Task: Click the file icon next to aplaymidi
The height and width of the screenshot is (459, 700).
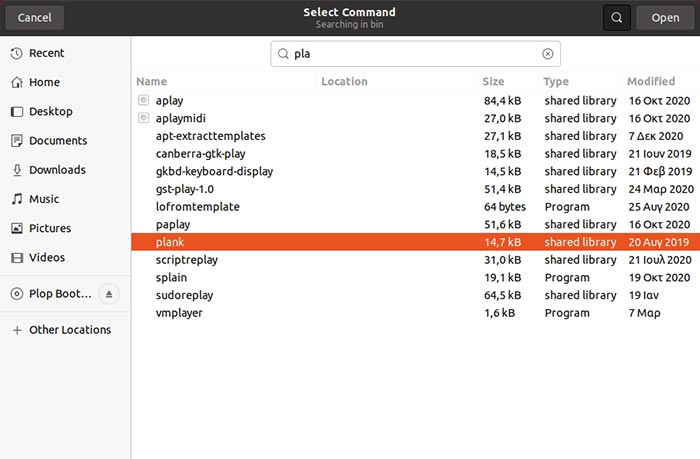Action: tap(143, 118)
